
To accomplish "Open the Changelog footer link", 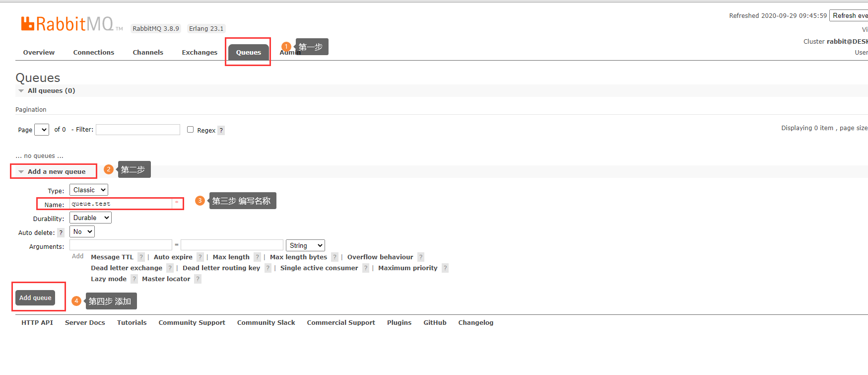I will point(475,322).
